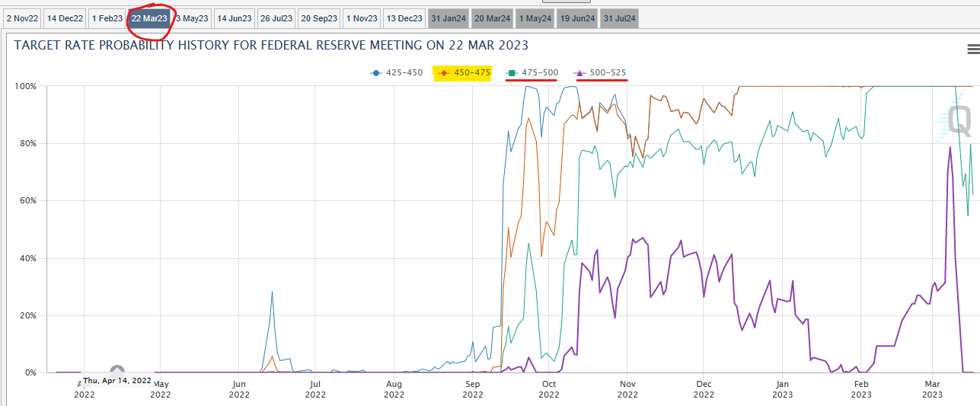
Task: Switch to the 14 Dec22 meeting tab
Action: [x=65, y=18]
